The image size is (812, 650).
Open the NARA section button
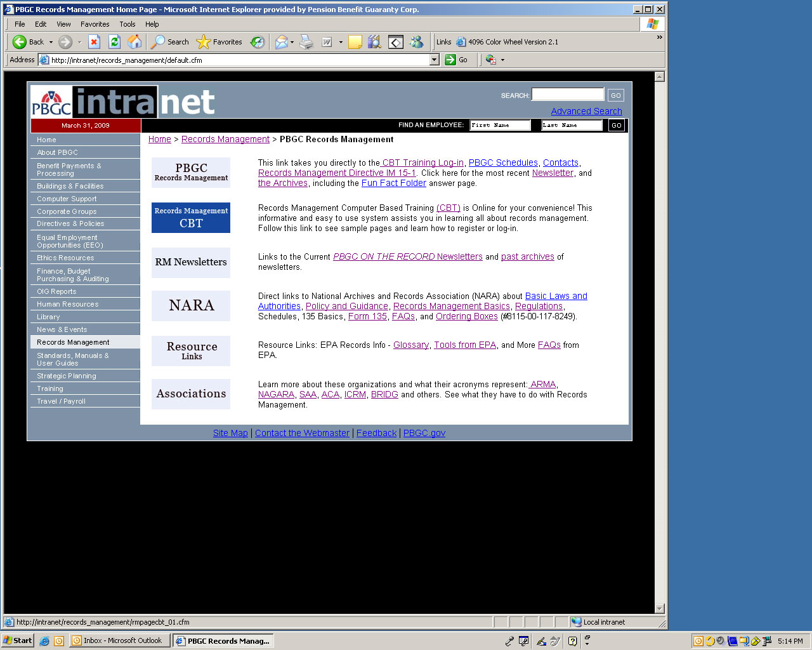click(x=191, y=306)
